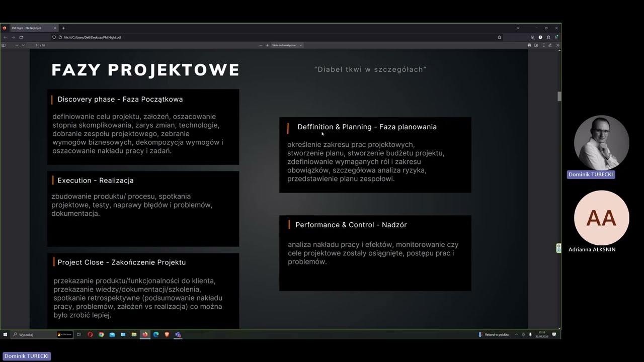The height and width of the screenshot is (362, 644).
Task: Open Opera browser from taskbar
Action: coord(90,334)
